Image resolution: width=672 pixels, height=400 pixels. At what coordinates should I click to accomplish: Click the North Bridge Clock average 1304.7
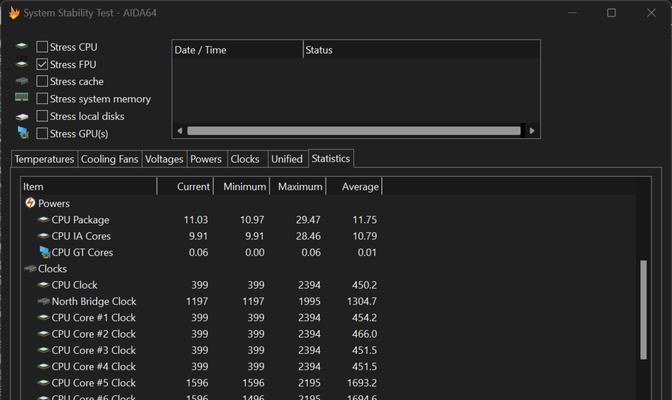click(362, 301)
